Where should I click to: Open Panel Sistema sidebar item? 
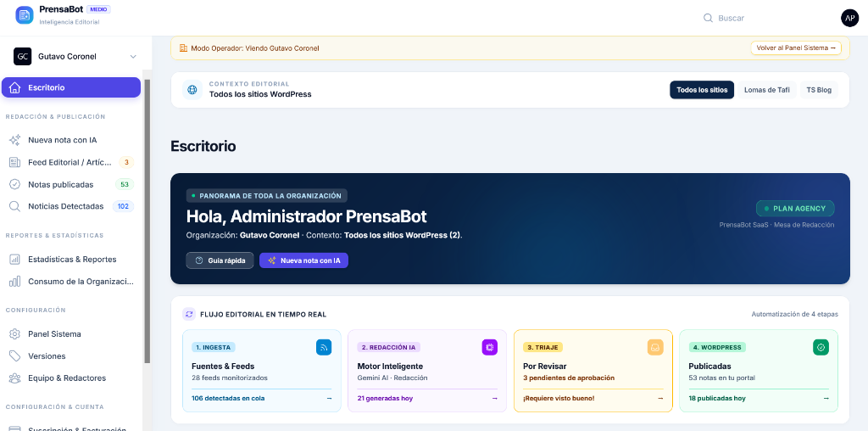[71, 334]
